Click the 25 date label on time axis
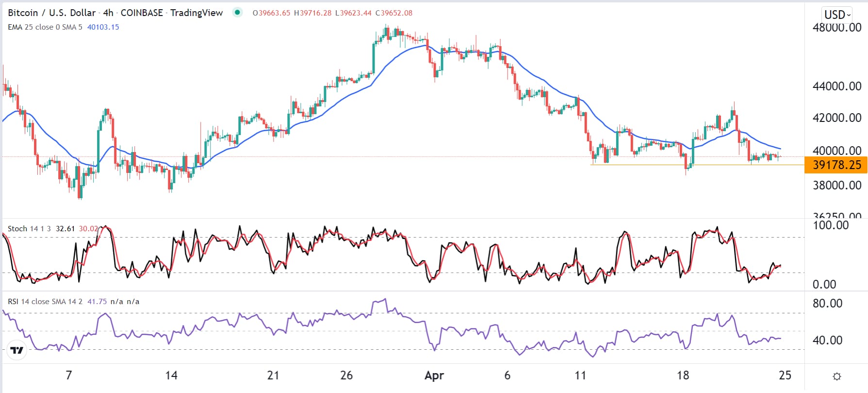This screenshot has width=868, height=393. 785,376
